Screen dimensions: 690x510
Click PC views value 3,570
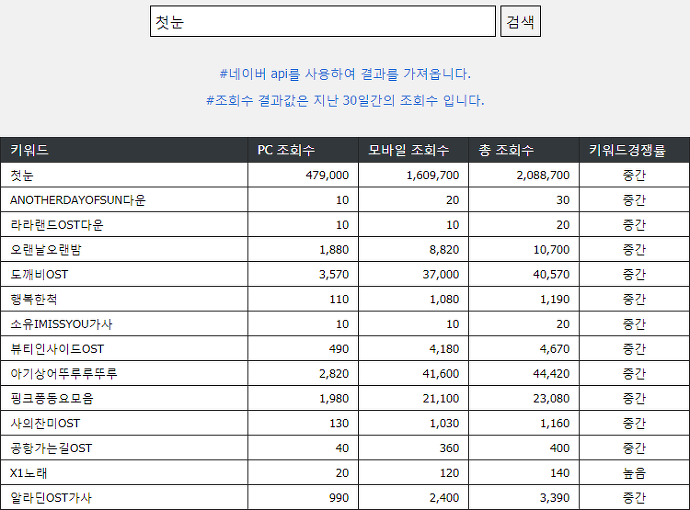point(334,275)
